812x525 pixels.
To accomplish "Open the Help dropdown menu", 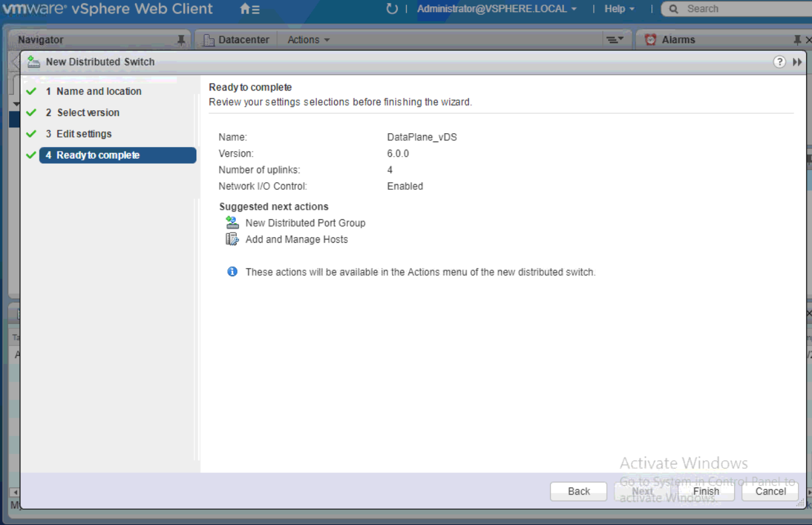I will (620, 9).
